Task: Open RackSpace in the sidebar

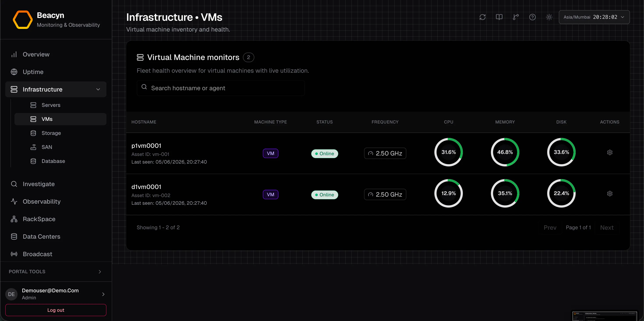Action: tap(56, 219)
